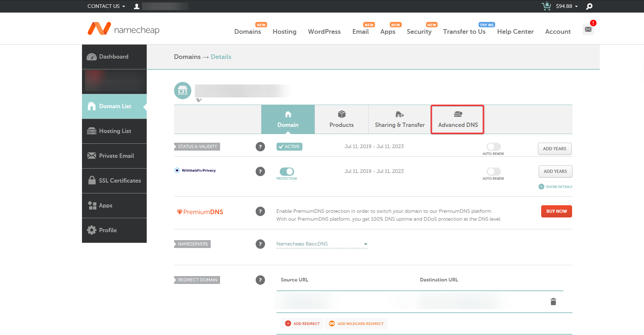Image resolution: width=644 pixels, height=335 pixels.
Task: Open the Domains top menu
Action: pyautogui.click(x=248, y=32)
